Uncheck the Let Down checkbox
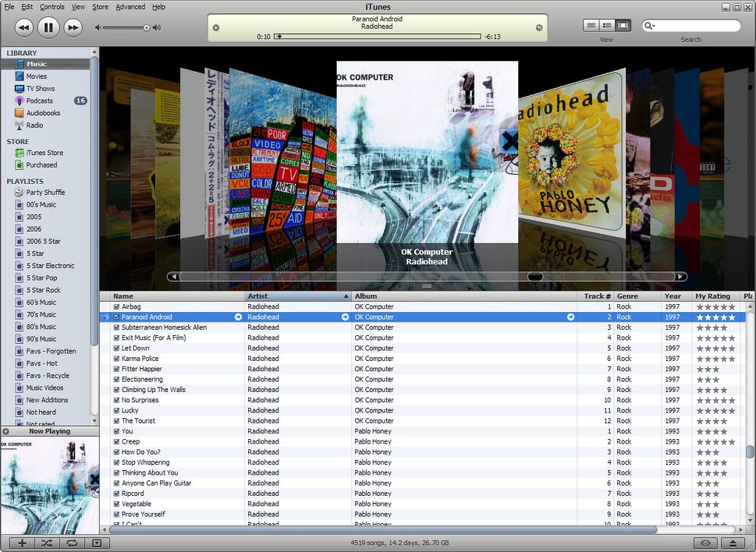 click(x=116, y=348)
